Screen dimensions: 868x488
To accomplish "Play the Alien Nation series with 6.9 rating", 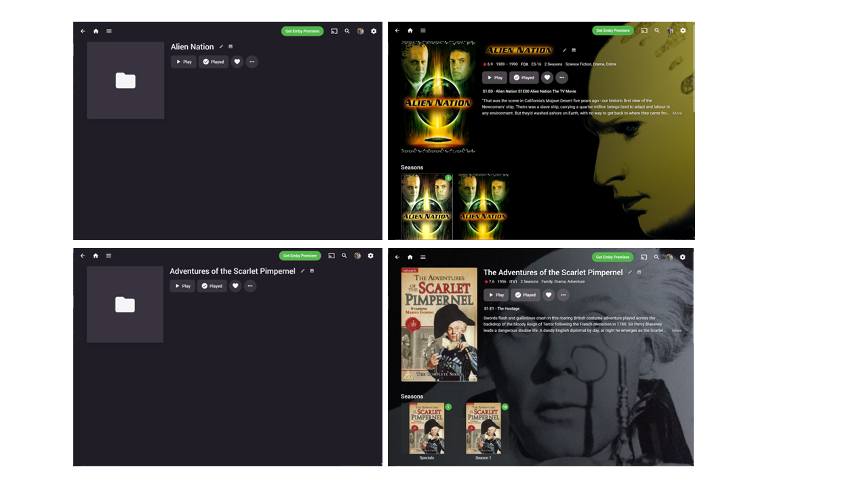I will click(494, 78).
